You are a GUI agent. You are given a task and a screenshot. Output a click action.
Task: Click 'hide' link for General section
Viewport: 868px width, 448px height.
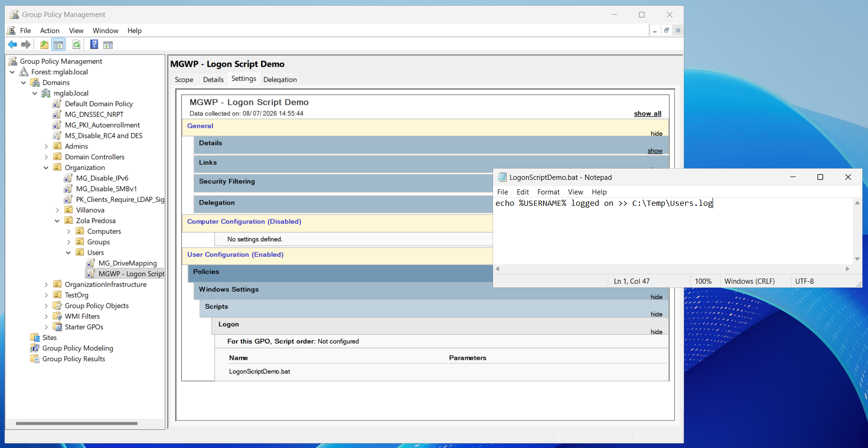pyautogui.click(x=656, y=134)
